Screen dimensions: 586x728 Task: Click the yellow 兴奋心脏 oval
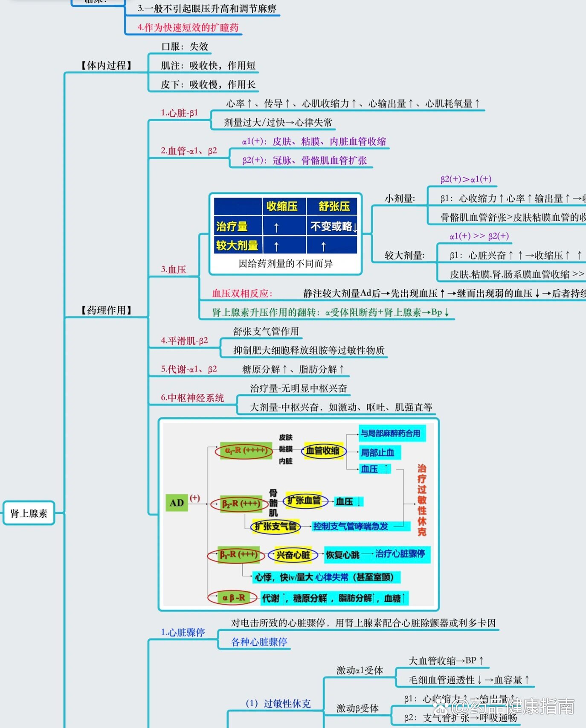(293, 555)
